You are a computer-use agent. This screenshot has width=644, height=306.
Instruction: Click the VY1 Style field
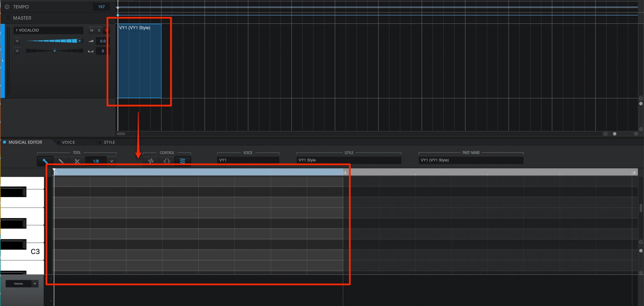349,160
